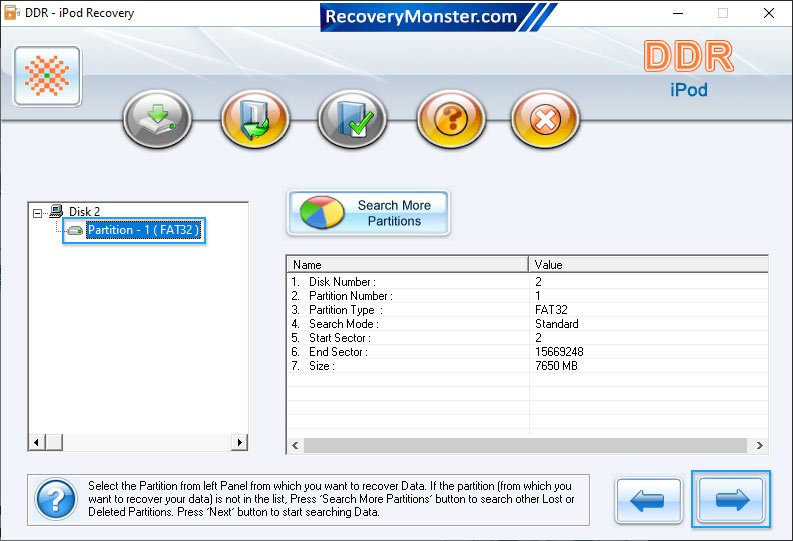
Task: Click the blue question mark info icon
Action: click(56, 500)
